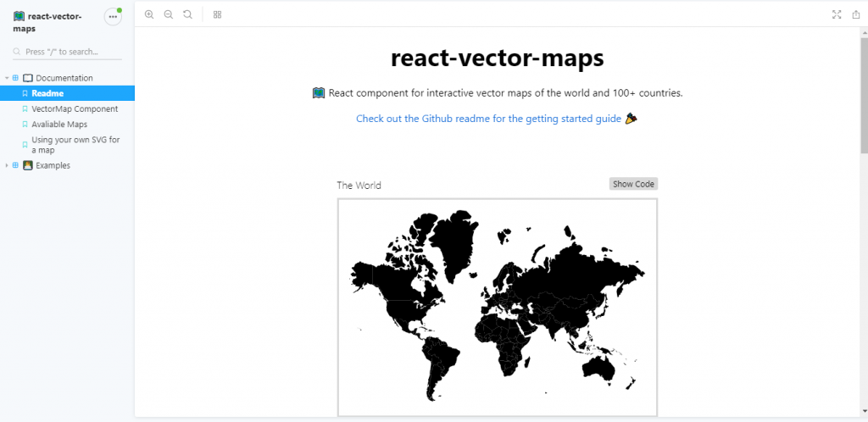The width and height of the screenshot is (868, 422).
Task: Enter fullscreen with the expand icon
Action: point(837,14)
